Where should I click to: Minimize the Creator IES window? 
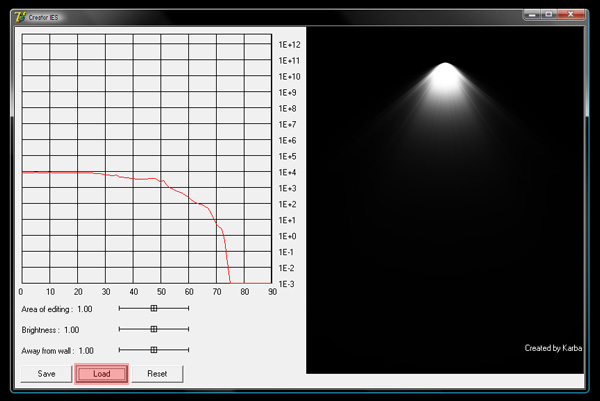(532, 15)
